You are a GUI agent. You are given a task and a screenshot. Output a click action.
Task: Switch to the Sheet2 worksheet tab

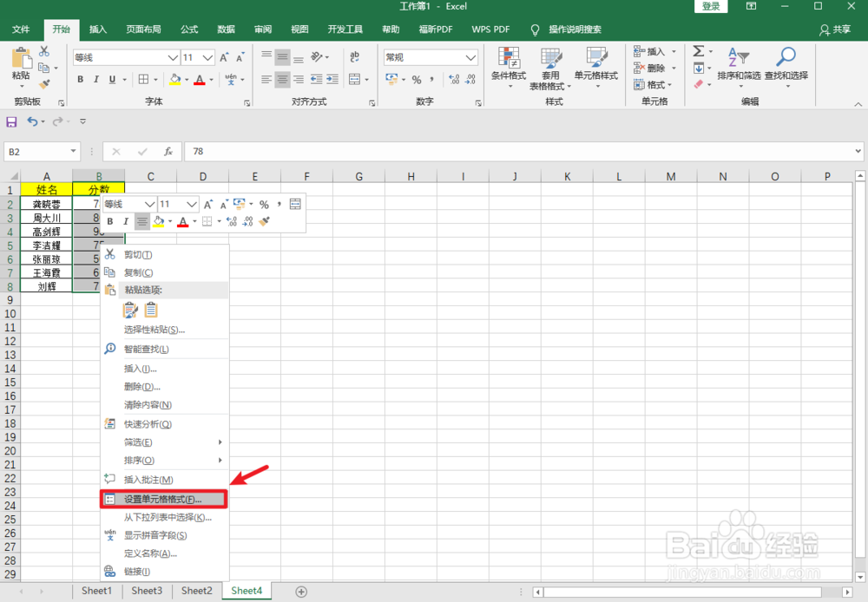click(196, 591)
